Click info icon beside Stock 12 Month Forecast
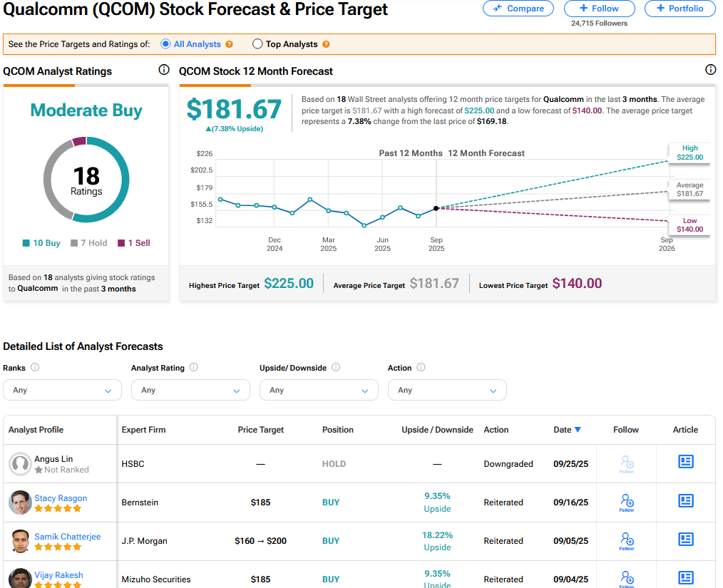The image size is (723, 588). [710, 70]
